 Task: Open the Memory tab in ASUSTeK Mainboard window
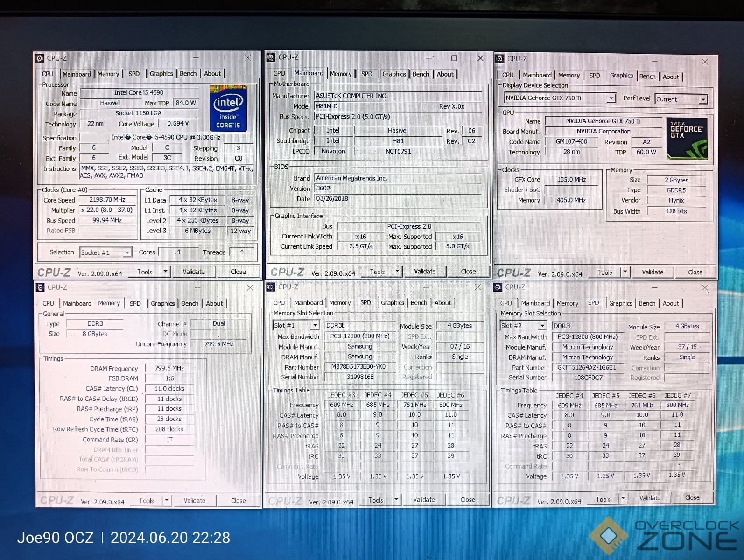click(x=341, y=74)
